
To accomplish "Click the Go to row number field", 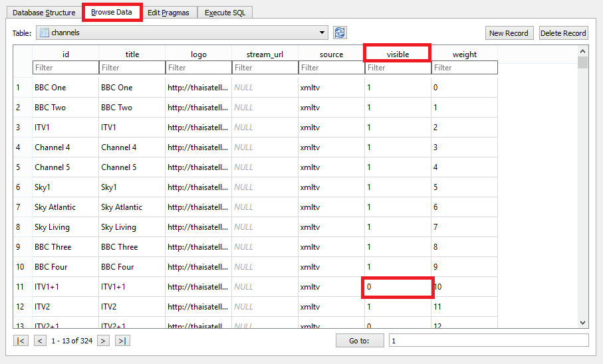I will (488, 341).
